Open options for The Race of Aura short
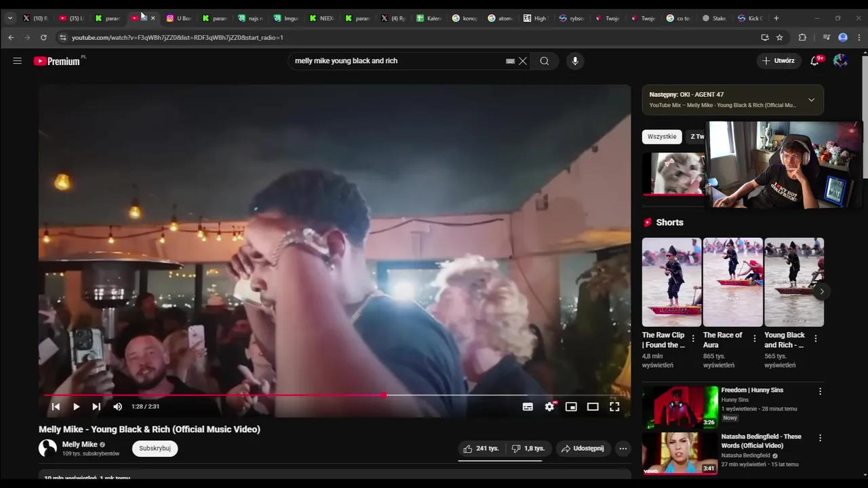This screenshot has width=868, height=488. (x=754, y=339)
